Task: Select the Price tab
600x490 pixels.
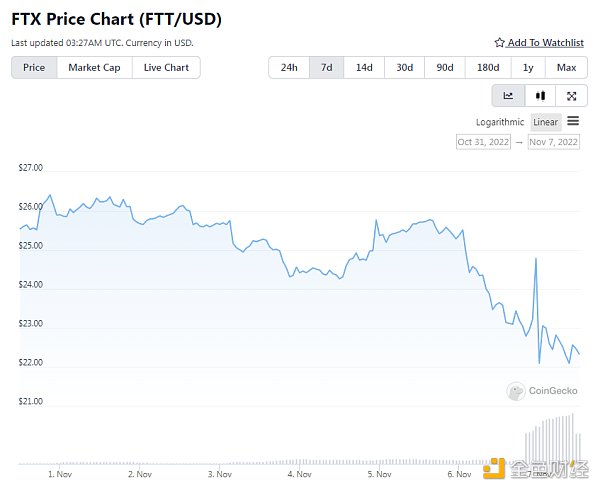Action: pos(34,67)
